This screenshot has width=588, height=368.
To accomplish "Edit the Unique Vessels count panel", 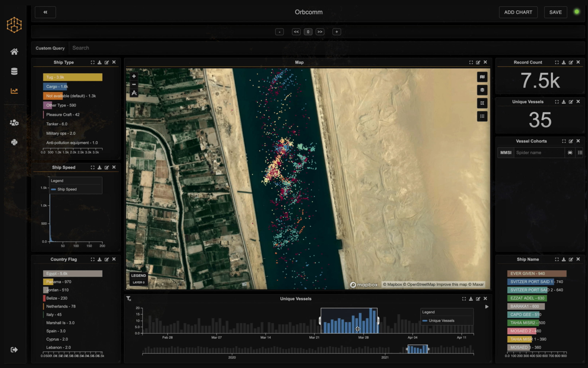I will 571,102.
